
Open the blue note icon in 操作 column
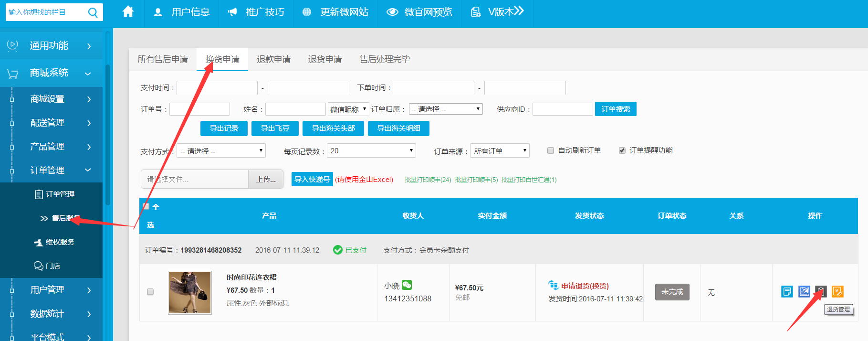[x=787, y=291]
